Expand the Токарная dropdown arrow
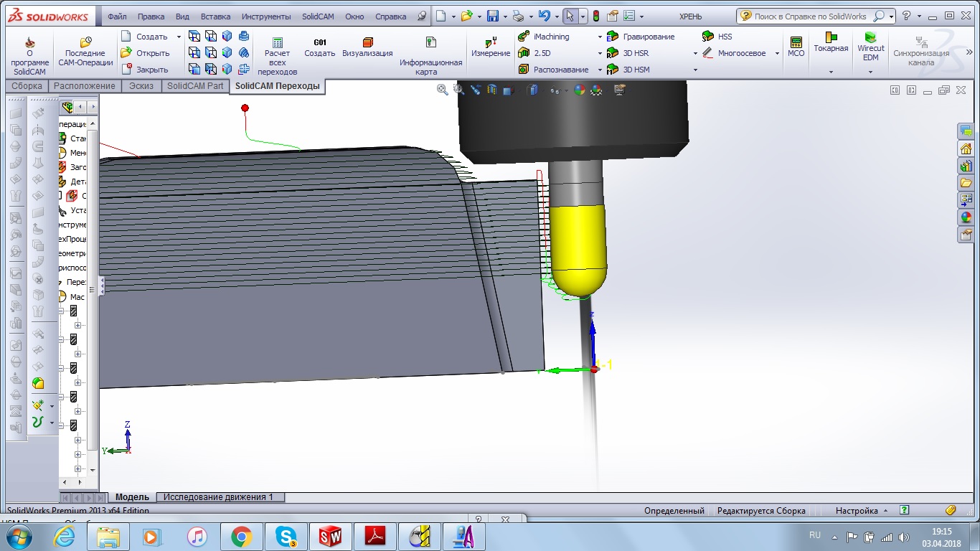Viewport: 980px width, 551px height. tap(831, 72)
